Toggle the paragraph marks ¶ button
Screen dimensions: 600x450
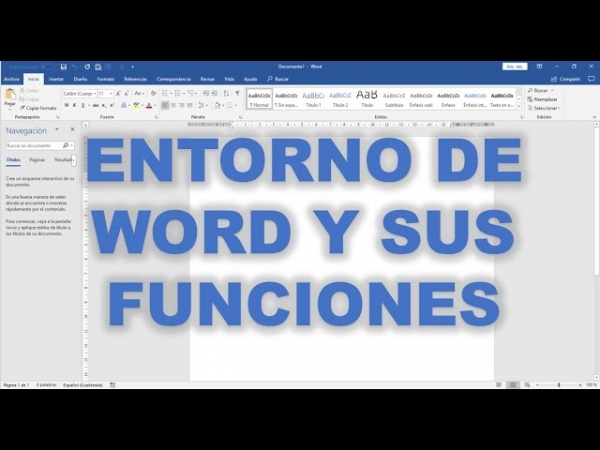tap(238, 93)
